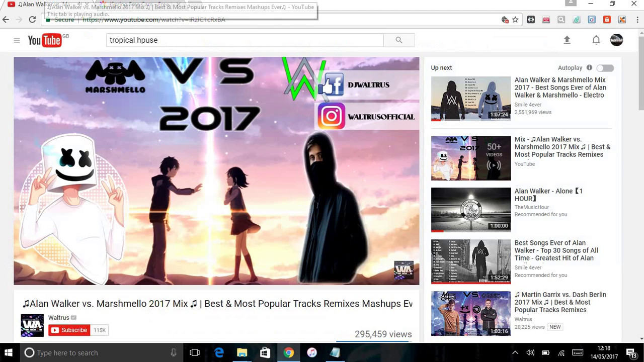
Task: Reload the page with refresh icon
Action: tap(32, 20)
